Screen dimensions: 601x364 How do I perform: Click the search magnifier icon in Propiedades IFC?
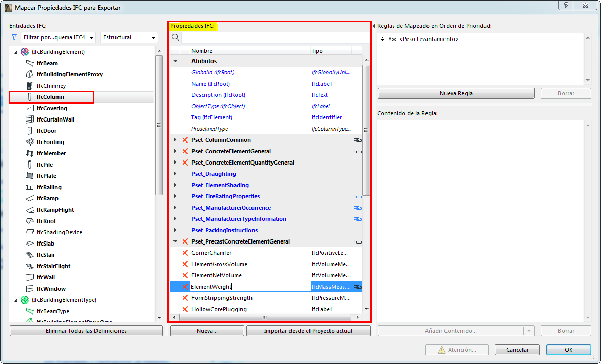tap(175, 37)
